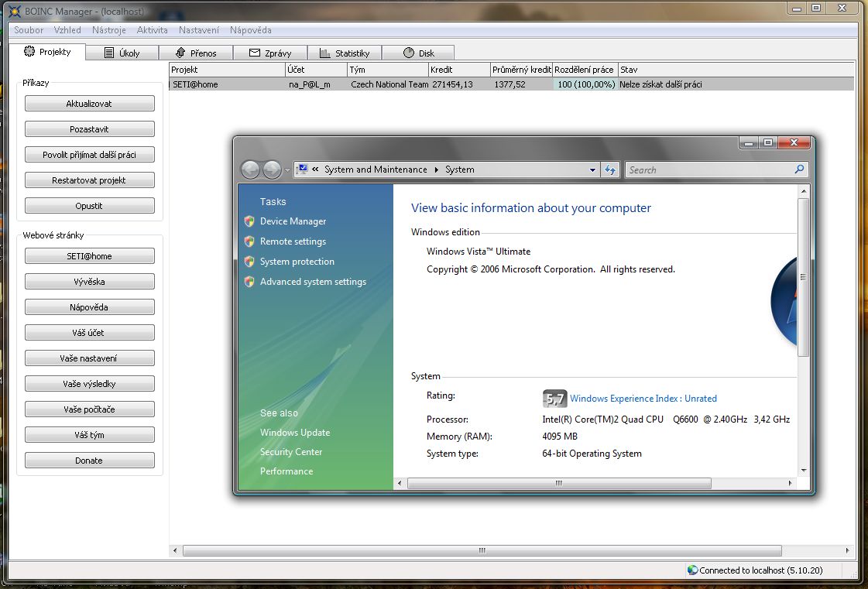Open Advanced system settings link
The height and width of the screenshot is (589, 868).
314,281
